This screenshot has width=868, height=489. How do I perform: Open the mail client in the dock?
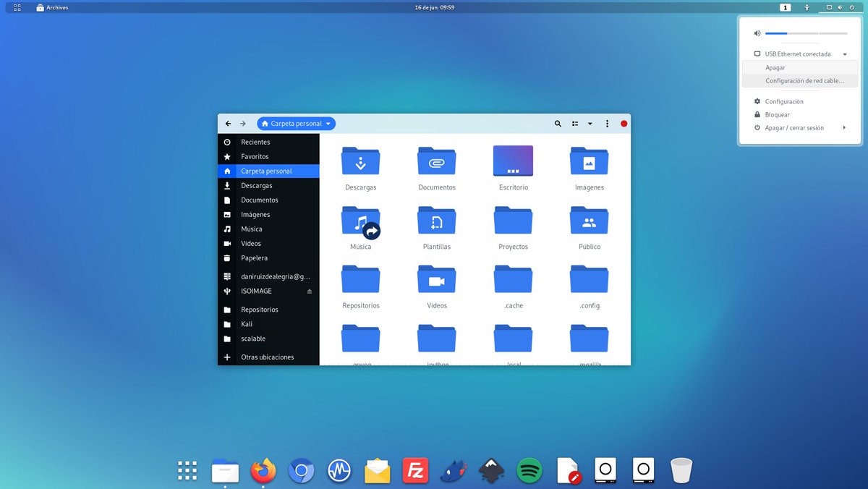(378, 472)
